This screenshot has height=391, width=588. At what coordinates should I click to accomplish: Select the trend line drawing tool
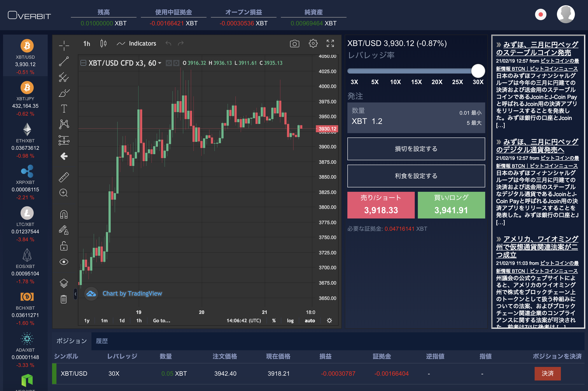(64, 61)
